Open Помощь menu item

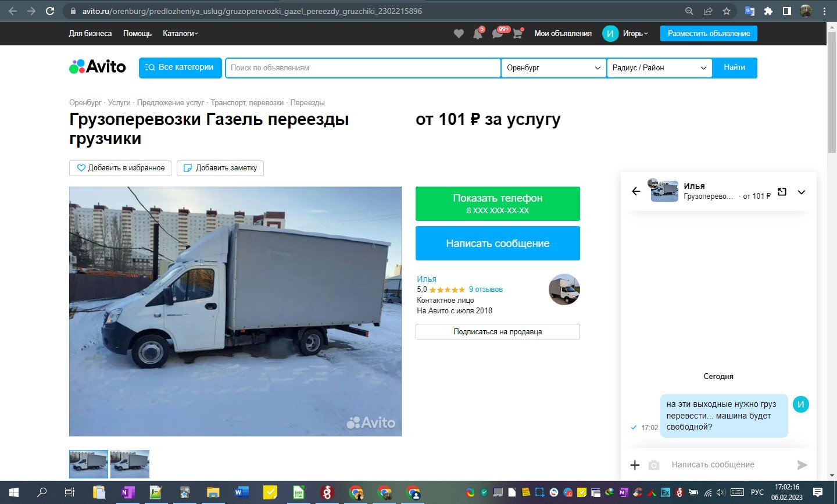point(137,34)
